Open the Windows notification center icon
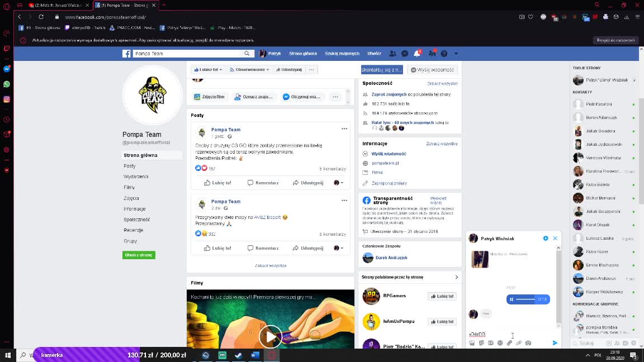This screenshot has width=644, height=362. tap(634, 355)
